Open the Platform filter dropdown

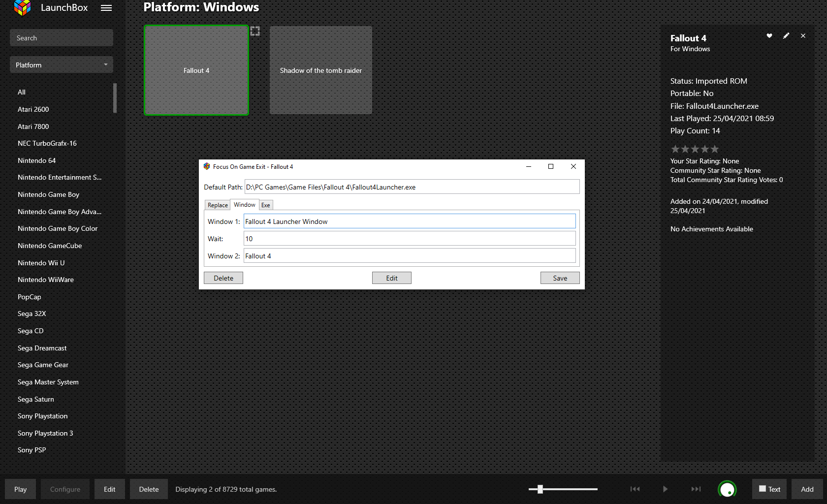pos(62,65)
